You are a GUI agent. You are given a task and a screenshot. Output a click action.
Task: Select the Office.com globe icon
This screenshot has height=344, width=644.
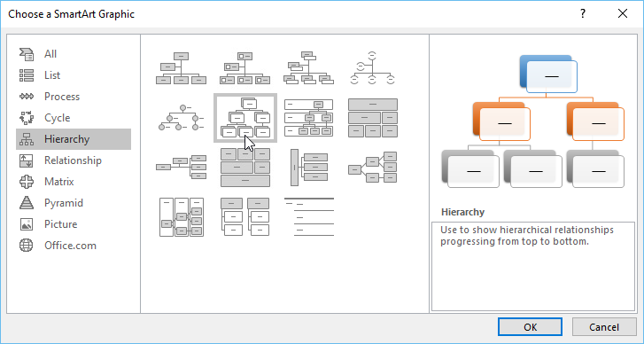point(27,246)
